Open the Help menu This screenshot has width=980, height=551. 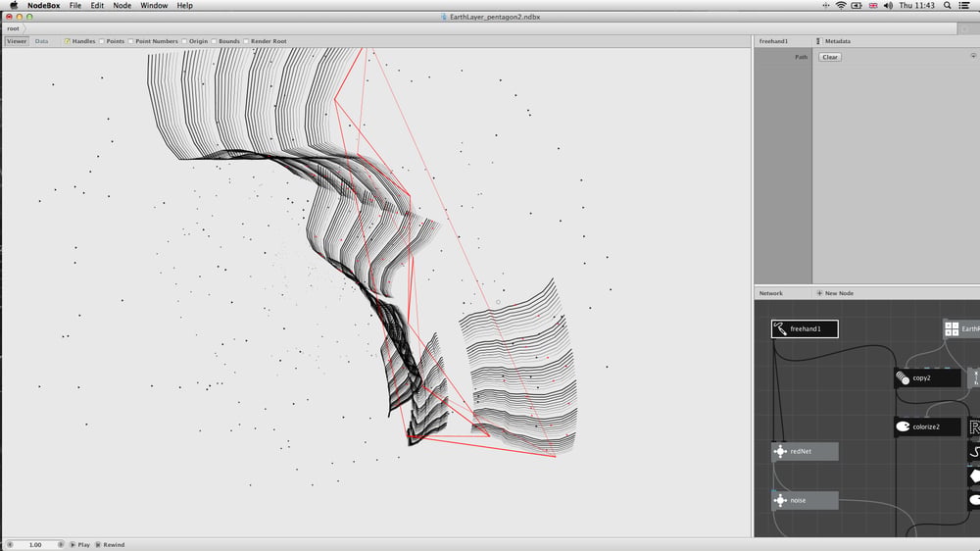click(x=184, y=5)
